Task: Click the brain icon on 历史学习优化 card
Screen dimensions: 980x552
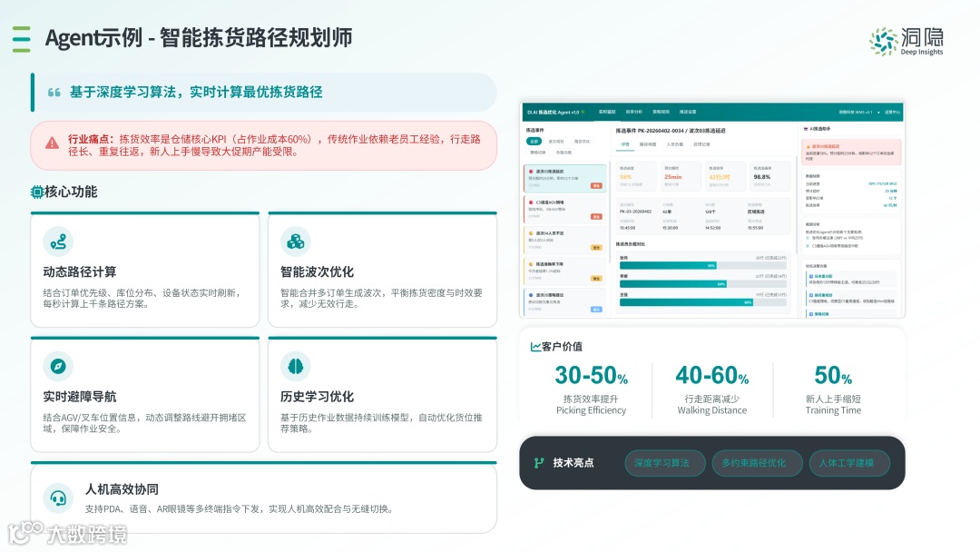Action: pyautogui.click(x=296, y=366)
